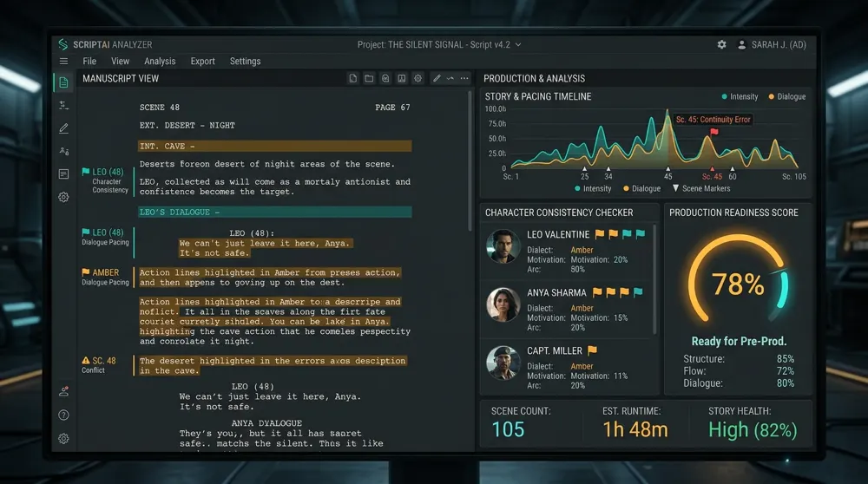The image size is (868, 484).
Task: Click the manuscript view vertical scrollbar
Action: (470, 160)
